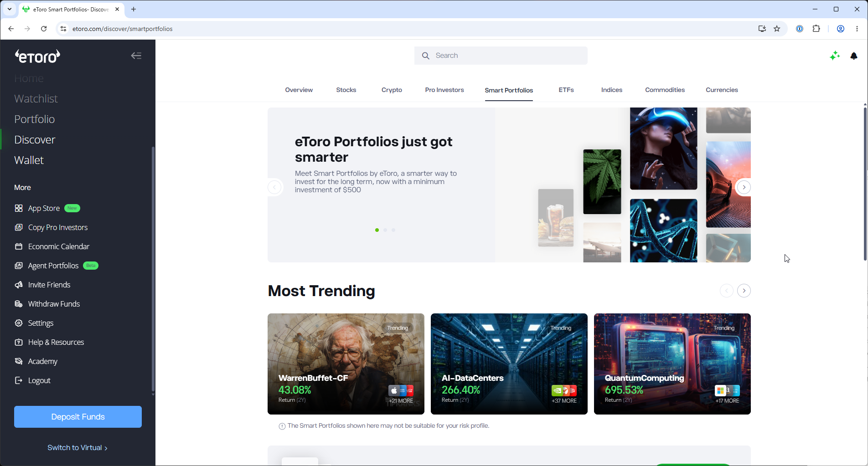The width and height of the screenshot is (868, 466).
Task: Open the notifications bell
Action: (x=854, y=56)
